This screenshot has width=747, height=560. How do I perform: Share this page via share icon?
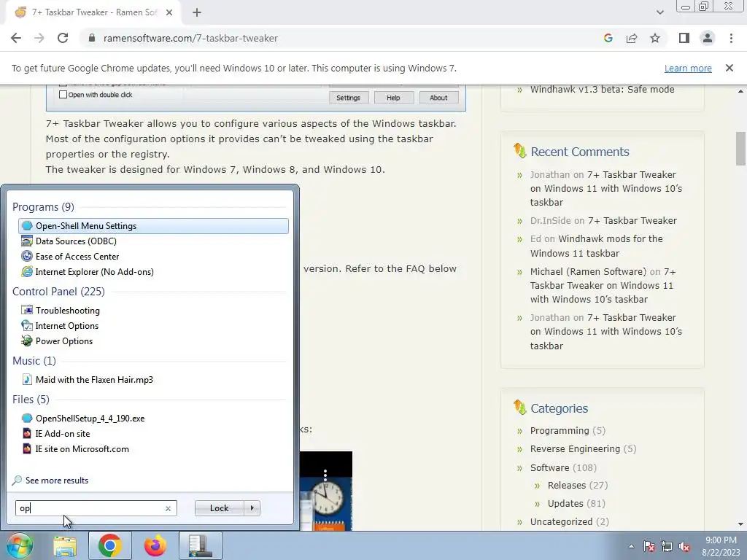tap(632, 38)
